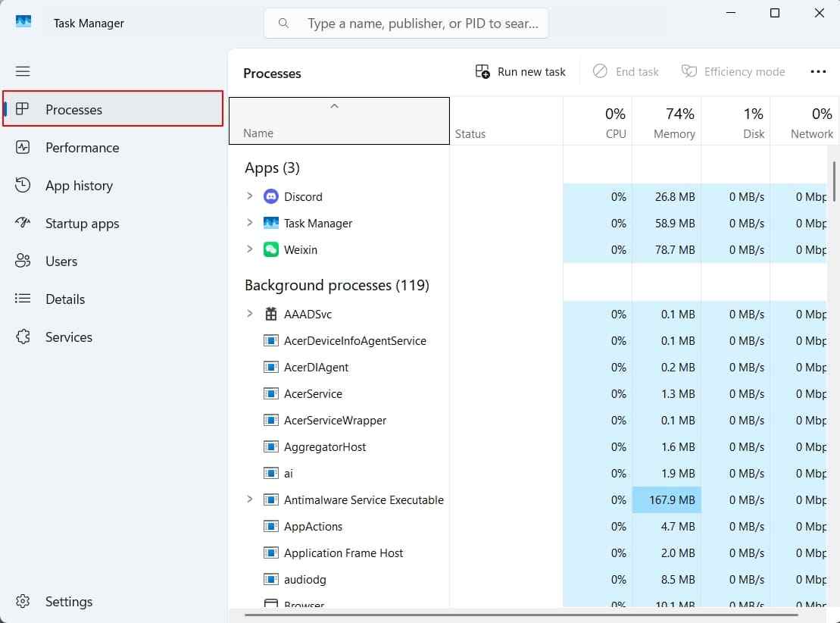Click the Application Frame Host icon

point(271,553)
